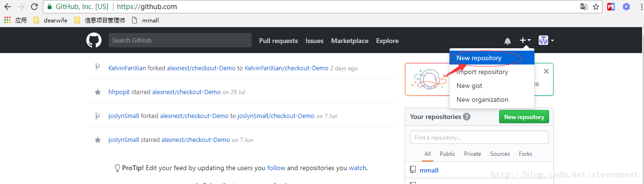This screenshot has width=644, height=184.
Task: Click the 'on 29 Jul' timestamp
Action: [234, 92]
